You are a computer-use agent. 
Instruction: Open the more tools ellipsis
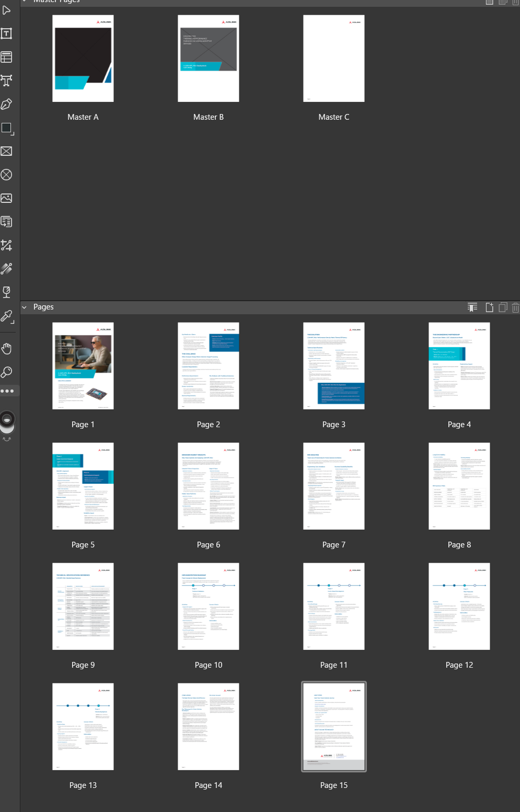(x=7, y=391)
